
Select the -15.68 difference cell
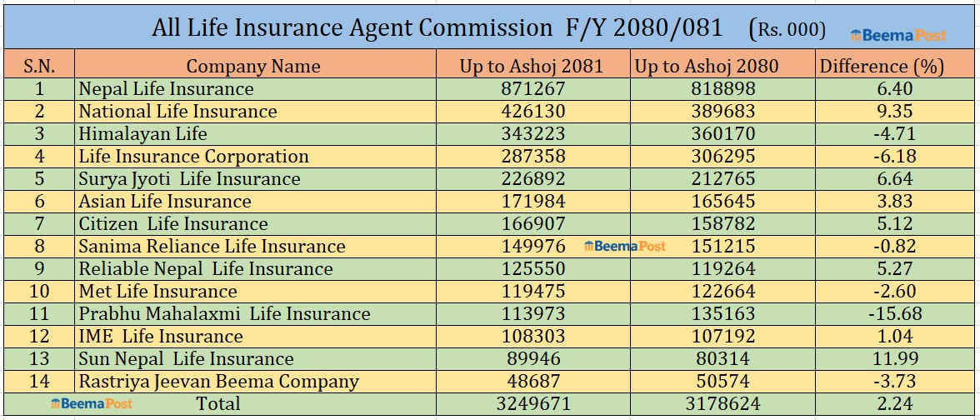(x=890, y=314)
